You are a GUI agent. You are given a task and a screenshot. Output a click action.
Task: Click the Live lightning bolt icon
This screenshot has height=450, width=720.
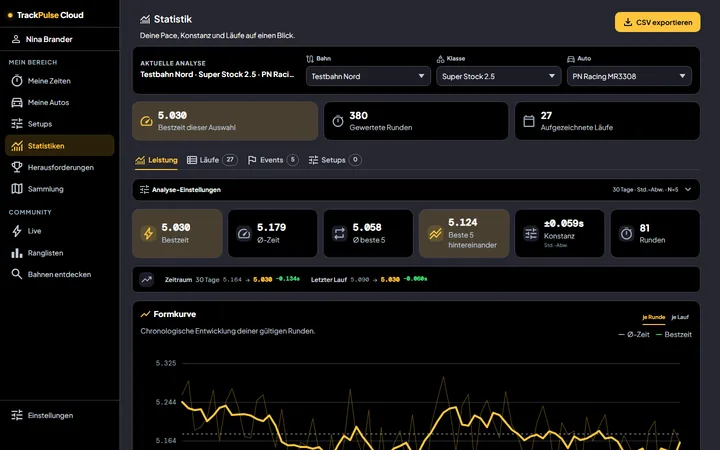(x=17, y=231)
